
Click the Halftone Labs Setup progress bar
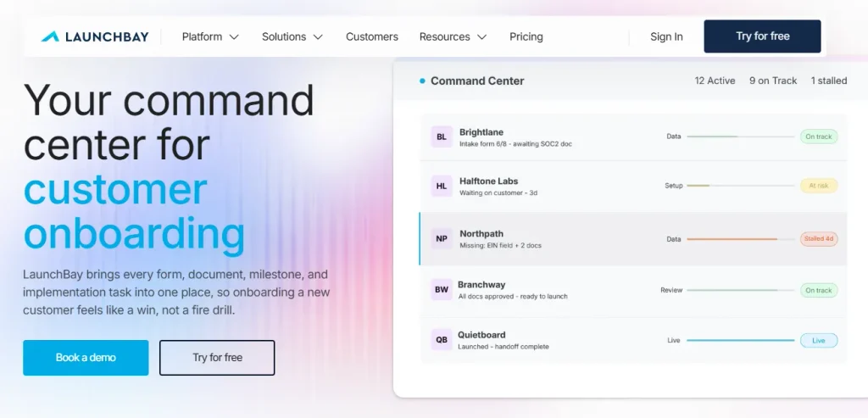(740, 186)
